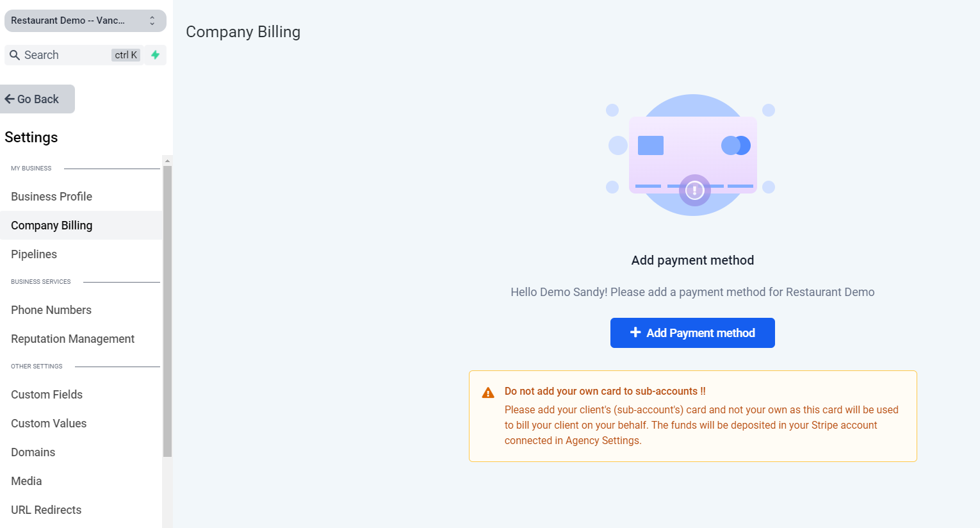Open the Media settings page
The width and height of the screenshot is (980, 528).
click(x=26, y=481)
